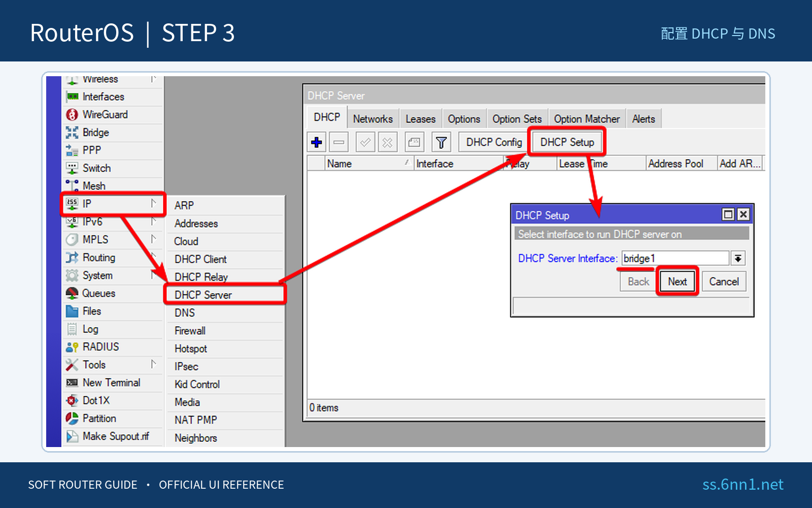Screen dimensions: 812x508
Task: Click the DHCP Config button
Action: [494, 142]
